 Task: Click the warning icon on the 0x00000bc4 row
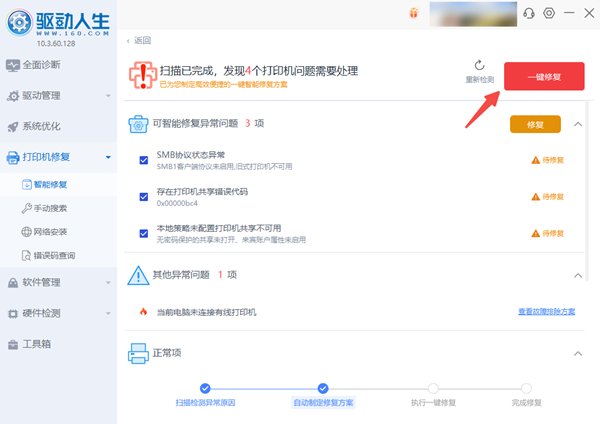[535, 197]
